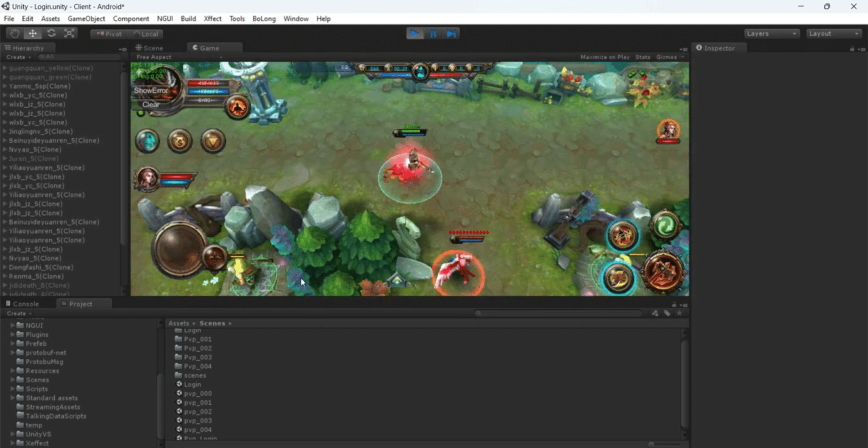This screenshot has width=868, height=448.
Task: Expand the NGUI folder in Project tree
Action: [x=13, y=325]
